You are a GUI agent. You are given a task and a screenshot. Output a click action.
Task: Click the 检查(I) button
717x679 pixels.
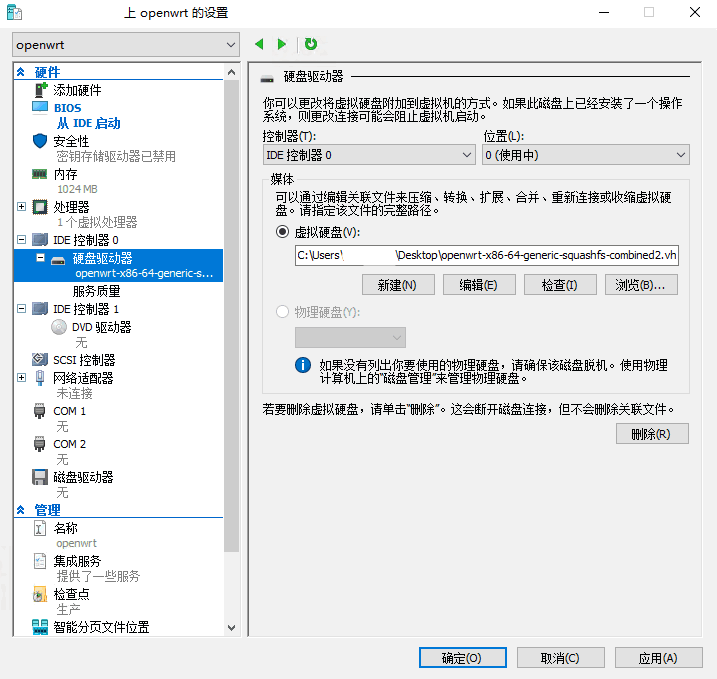coord(560,285)
